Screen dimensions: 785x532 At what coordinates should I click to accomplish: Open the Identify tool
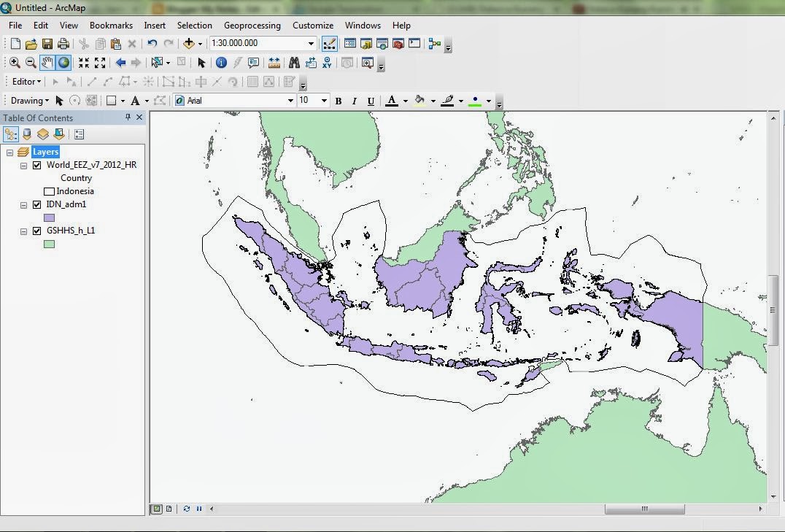coord(221,63)
